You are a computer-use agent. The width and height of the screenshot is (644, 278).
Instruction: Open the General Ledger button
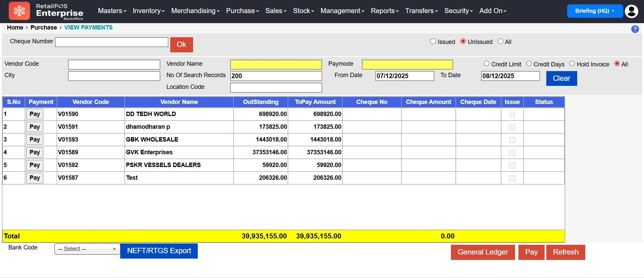(482, 252)
